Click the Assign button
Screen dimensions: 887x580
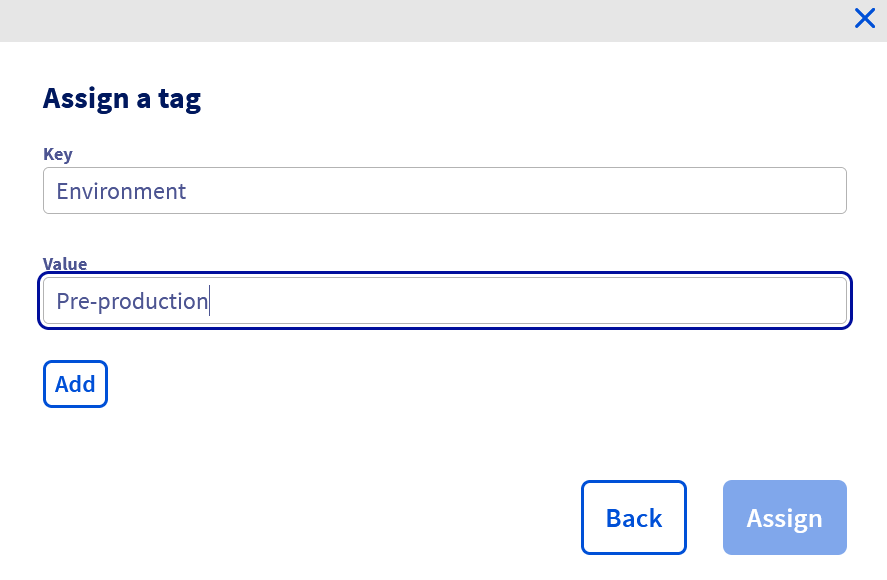(x=785, y=518)
